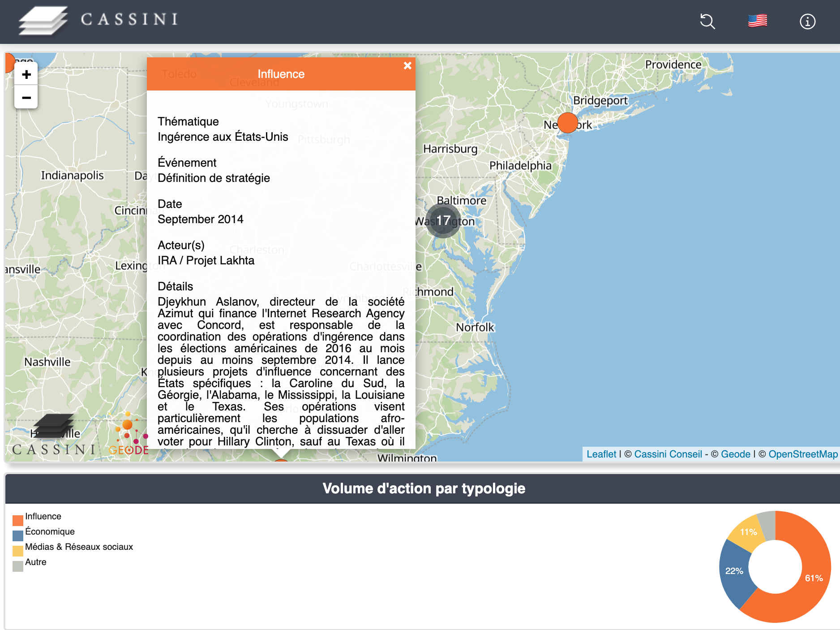Expand the 17 cluster near Washington
The width and height of the screenshot is (840, 630).
443,220
